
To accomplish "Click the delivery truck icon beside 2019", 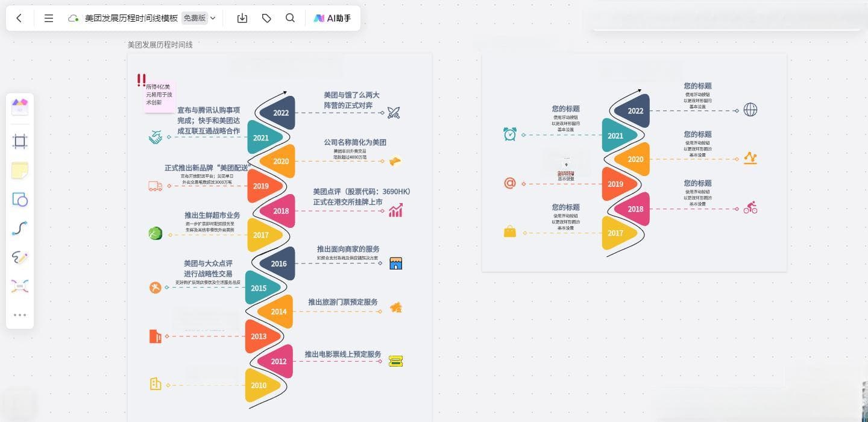I will tap(156, 186).
